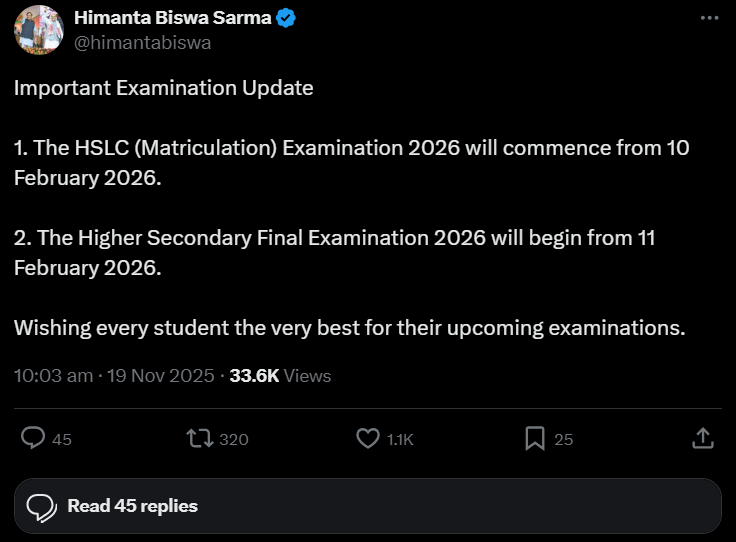Click the Important Examination Update text line
736x542 pixels.
point(164,88)
